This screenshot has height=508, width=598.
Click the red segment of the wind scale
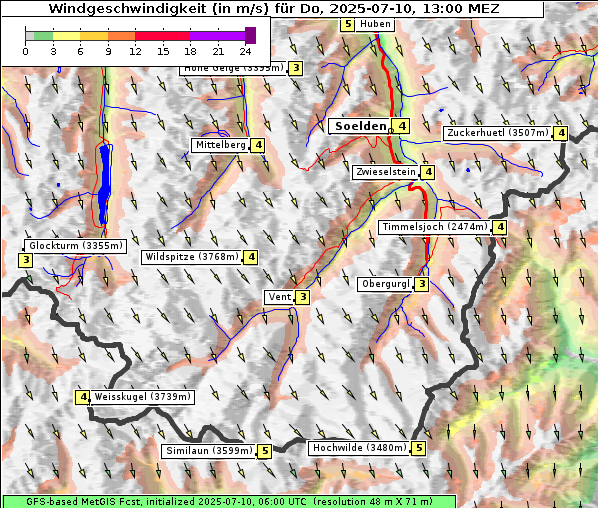click(x=162, y=36)
